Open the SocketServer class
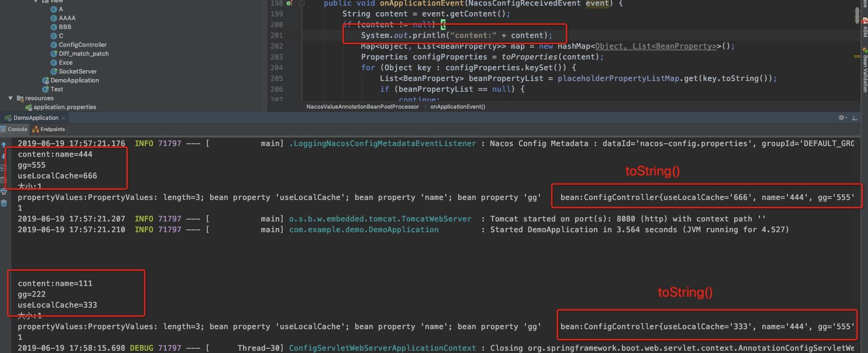 (77, 72)
